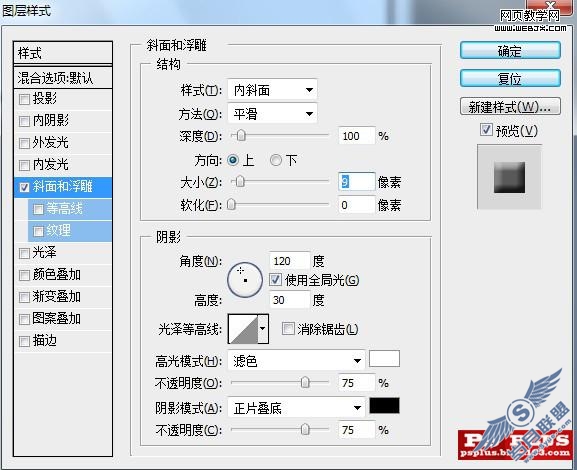Click the white highlight color swatch
577x470 pixels.
[384, 358]
